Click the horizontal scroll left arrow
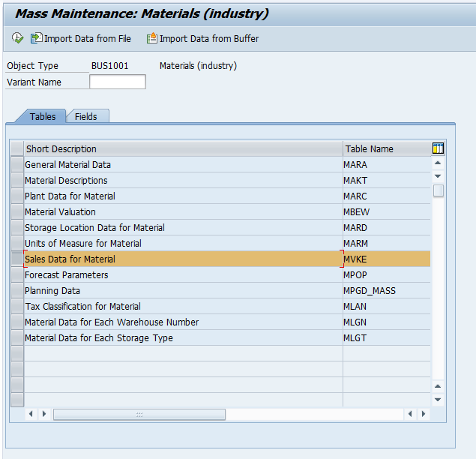Screen dimensions: 476x459 pyautogui.click(x=31, y=414)
